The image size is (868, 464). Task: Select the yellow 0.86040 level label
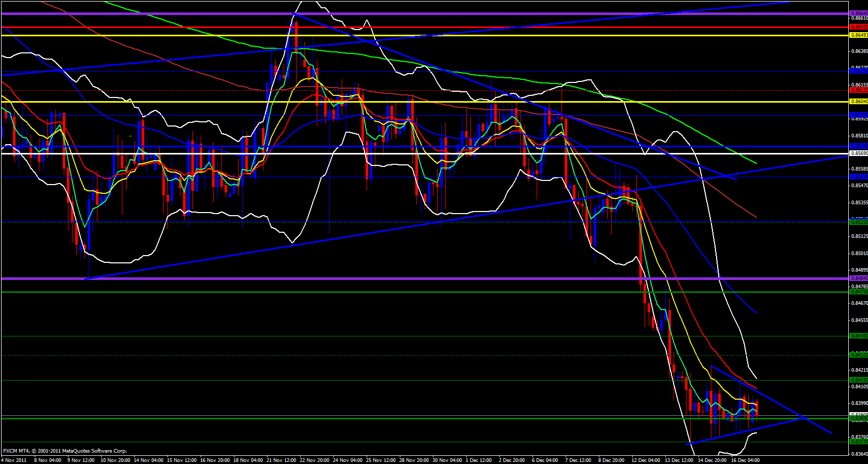click(x=858, y=102)
